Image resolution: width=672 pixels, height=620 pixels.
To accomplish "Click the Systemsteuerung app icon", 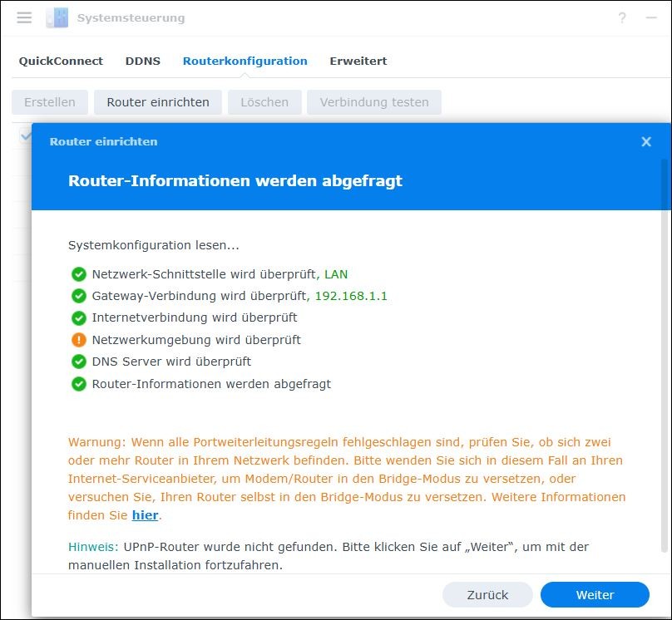I will (x=57, y=17).
